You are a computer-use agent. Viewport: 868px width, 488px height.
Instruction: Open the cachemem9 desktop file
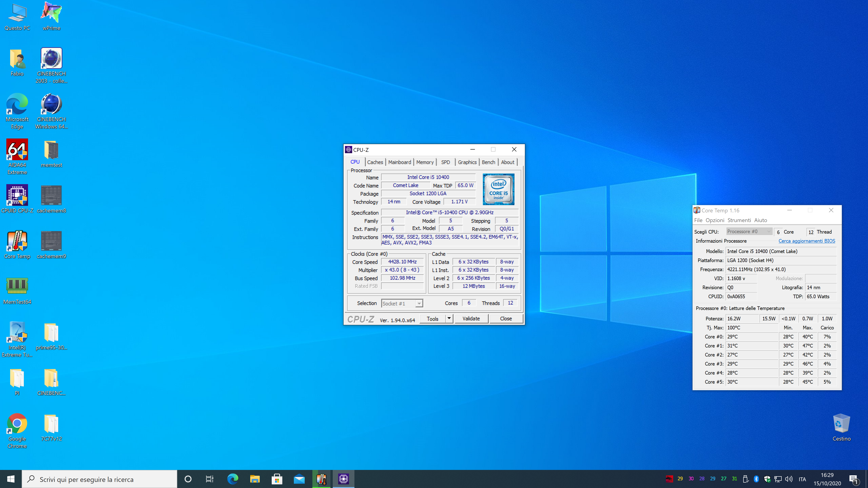(51, 244)
